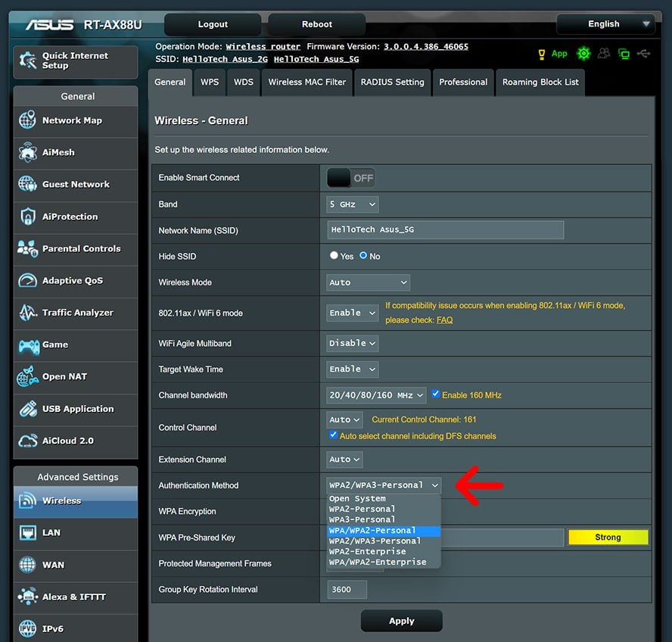Open the WiFi Agile Multiband dropdown
Viewport: 672px width, 642px height.
pyautogui.click(x=353, y=344)
